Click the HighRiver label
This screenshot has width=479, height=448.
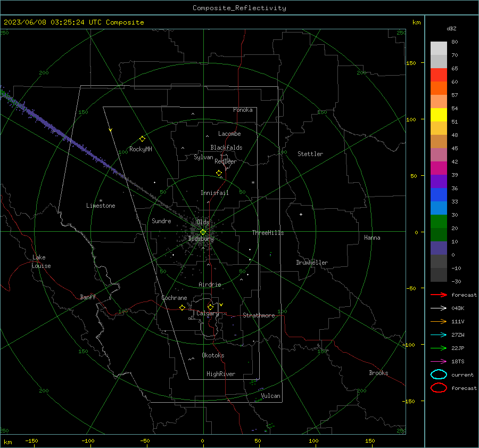pos(221,374)
